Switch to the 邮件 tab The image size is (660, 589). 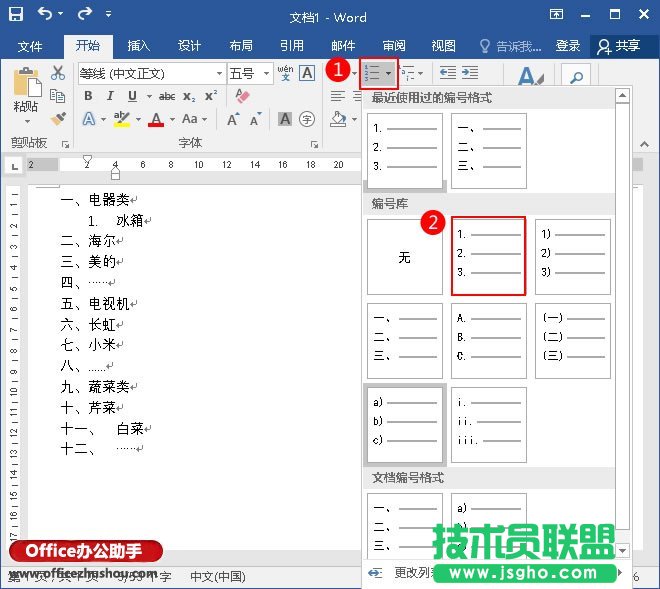click(343, 45)
